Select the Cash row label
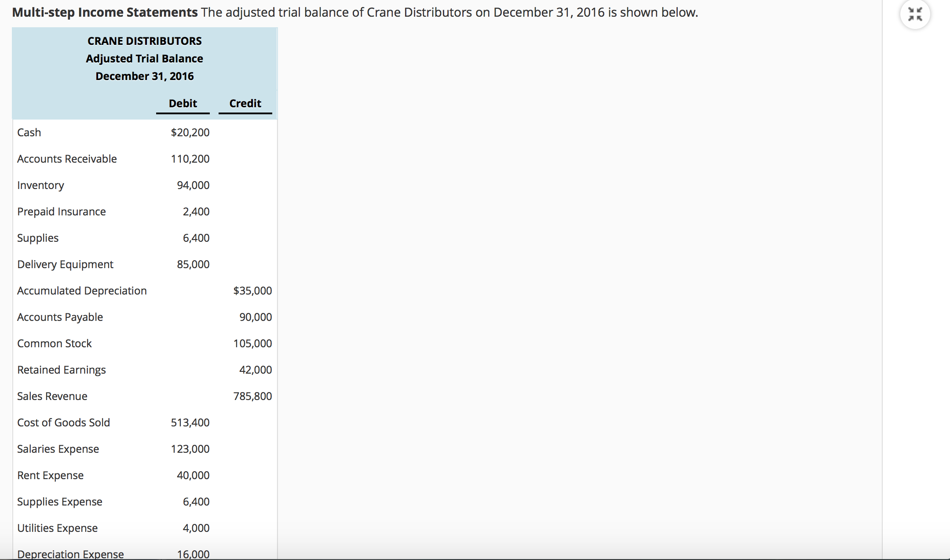The width and height of the screenshot is (950, 560). tap(29, 132)
